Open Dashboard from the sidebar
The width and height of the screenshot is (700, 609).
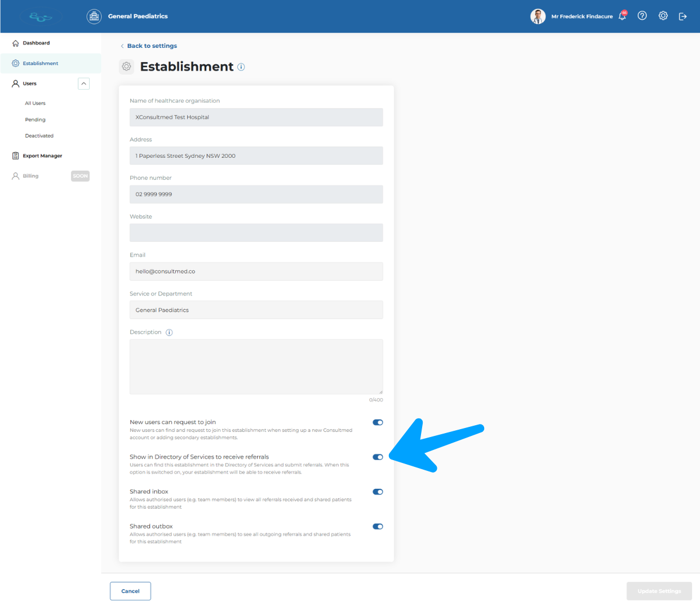(36, 43)
